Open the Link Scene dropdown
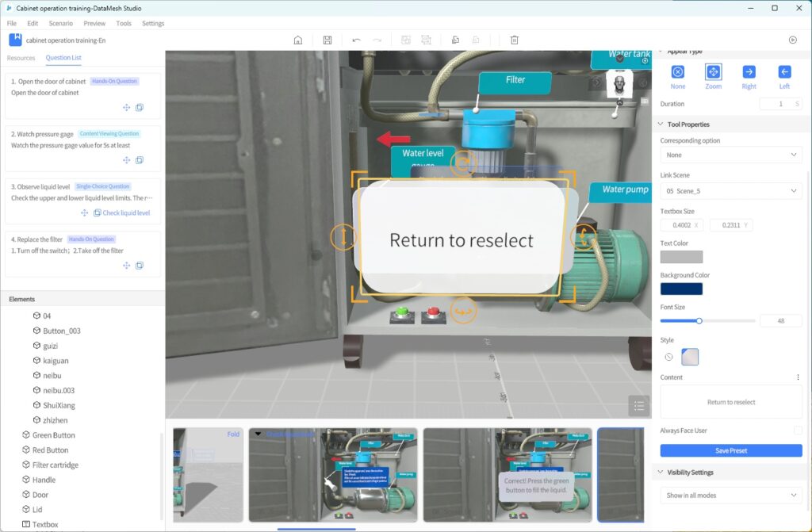This screenshot has height=532, width=812. click(730, 191)
